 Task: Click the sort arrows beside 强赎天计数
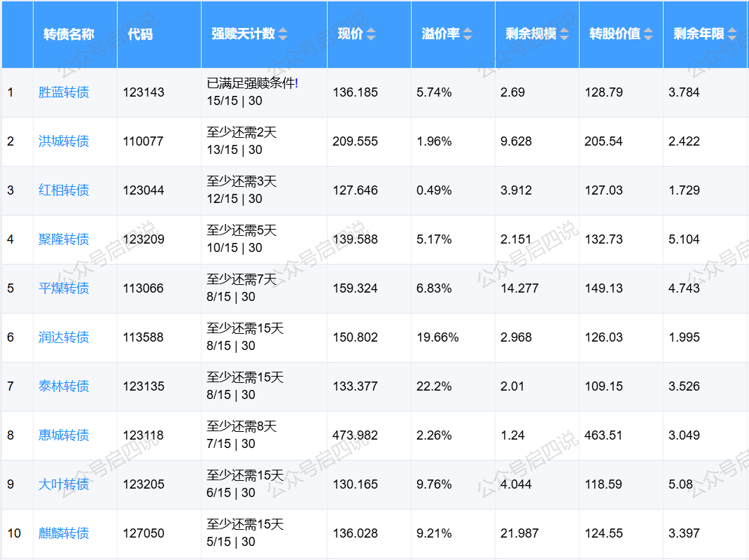(x=283, y=34)
